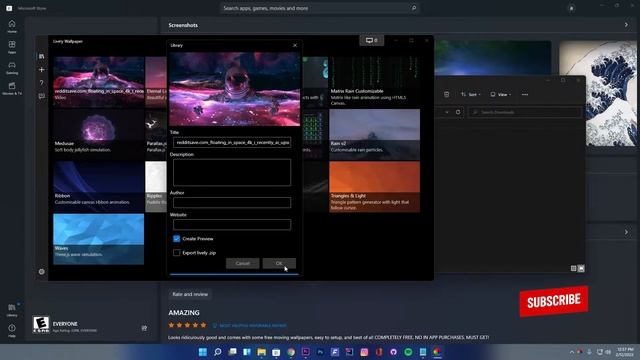Click the add wallpaper plus icon in Lively
640x360 pixels.
[x=41, y=70]
